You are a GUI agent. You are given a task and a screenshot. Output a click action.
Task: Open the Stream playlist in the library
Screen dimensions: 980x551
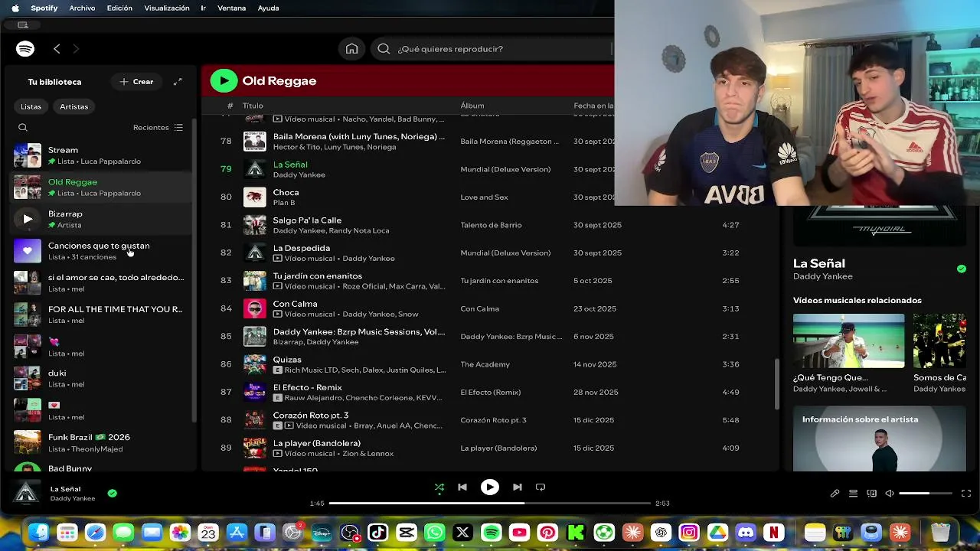(x=100, y=155)
